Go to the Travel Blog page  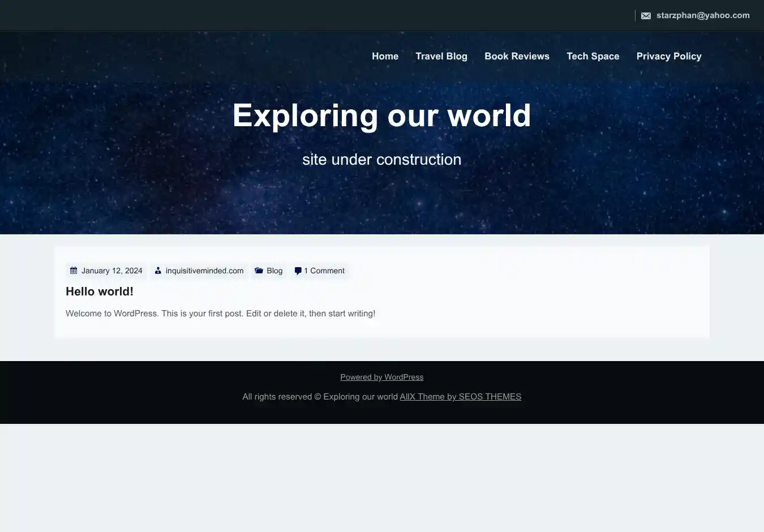[x=441, y=56]
